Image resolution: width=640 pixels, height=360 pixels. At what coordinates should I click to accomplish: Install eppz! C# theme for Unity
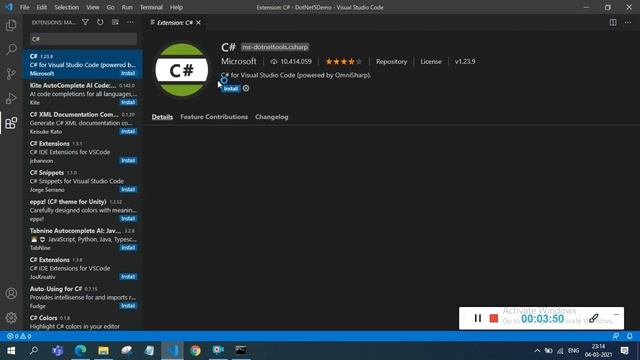pos(128,219)
